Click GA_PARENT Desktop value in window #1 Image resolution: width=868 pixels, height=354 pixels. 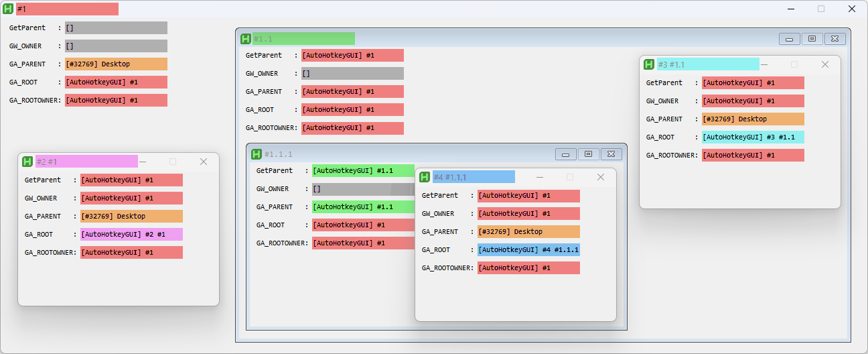(116, 64)
